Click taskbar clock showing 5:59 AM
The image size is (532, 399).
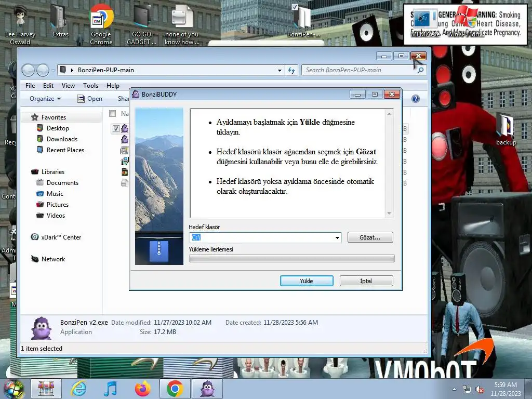(506, 389)
